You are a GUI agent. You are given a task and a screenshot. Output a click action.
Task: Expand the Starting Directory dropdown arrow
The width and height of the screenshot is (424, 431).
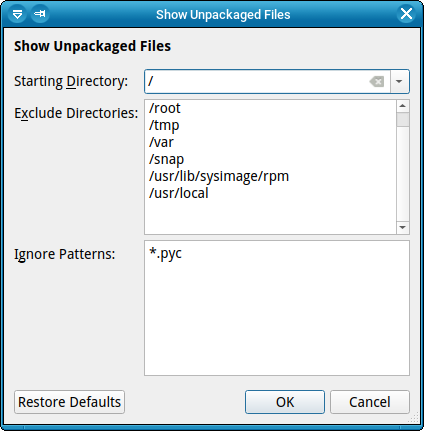pos(399,81)
